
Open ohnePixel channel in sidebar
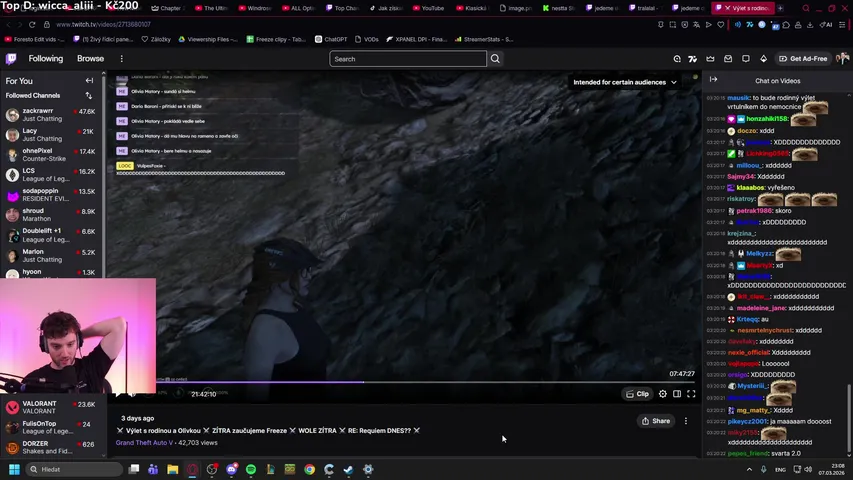[51, 155]
